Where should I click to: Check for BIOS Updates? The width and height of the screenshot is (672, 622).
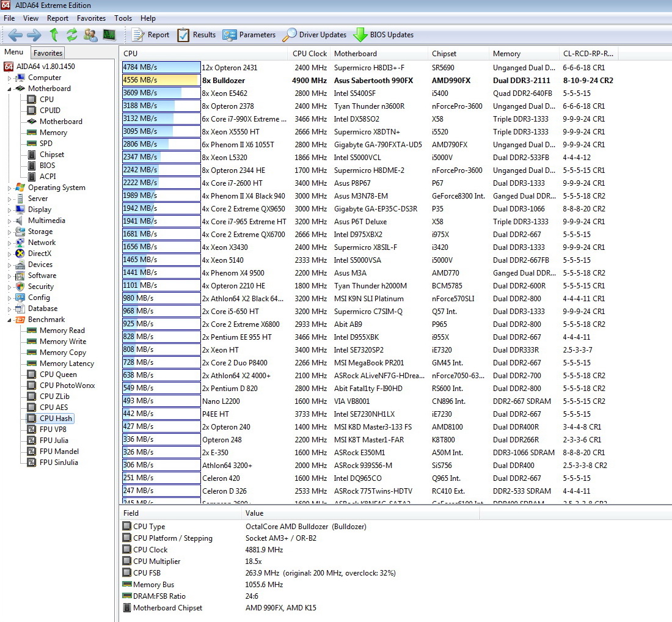pos(383,35)
